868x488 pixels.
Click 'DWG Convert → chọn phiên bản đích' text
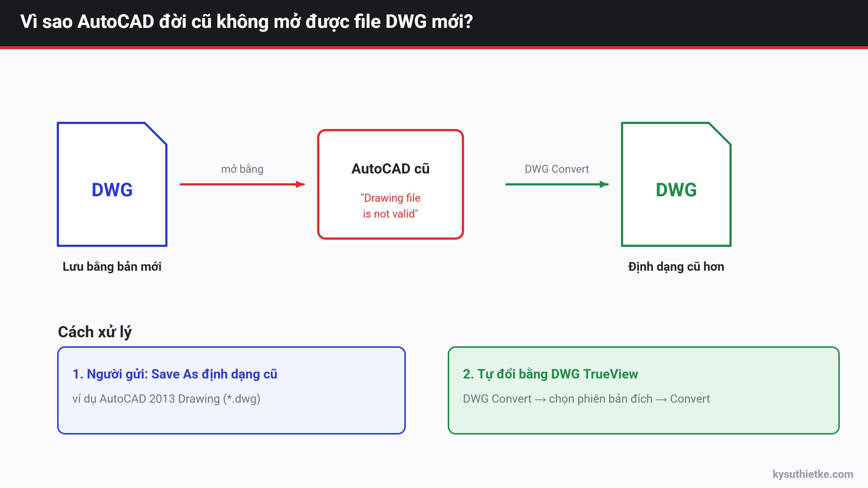(558, 399)
